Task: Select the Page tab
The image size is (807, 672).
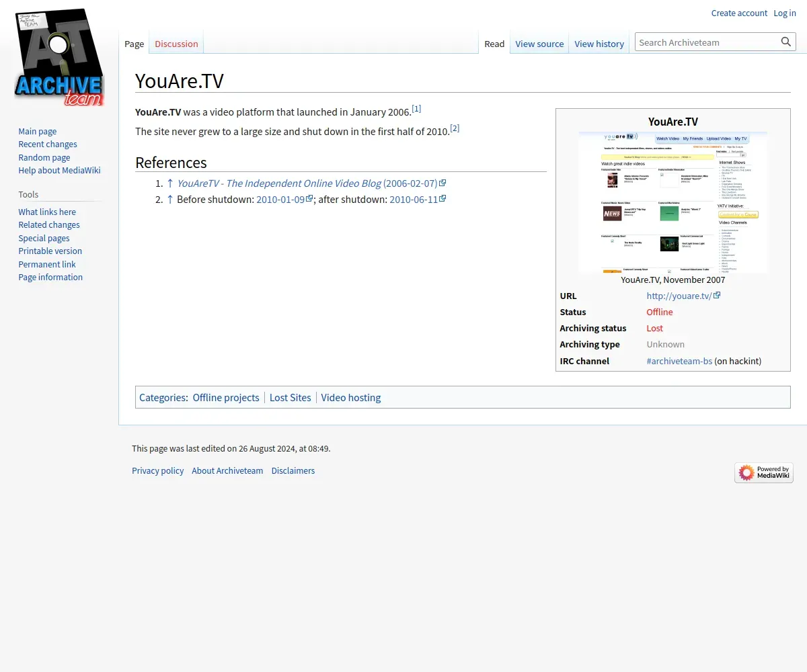Action: click(x=134, y=44)
